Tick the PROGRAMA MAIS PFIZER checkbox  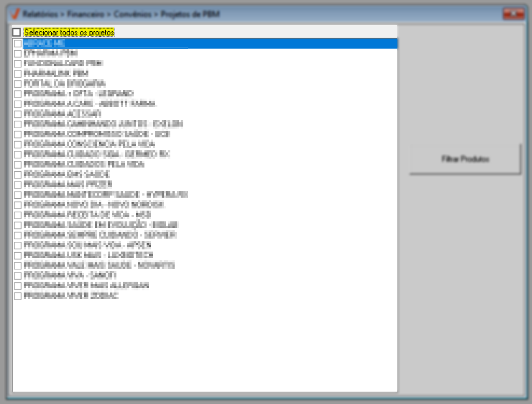tap(18, 185)
